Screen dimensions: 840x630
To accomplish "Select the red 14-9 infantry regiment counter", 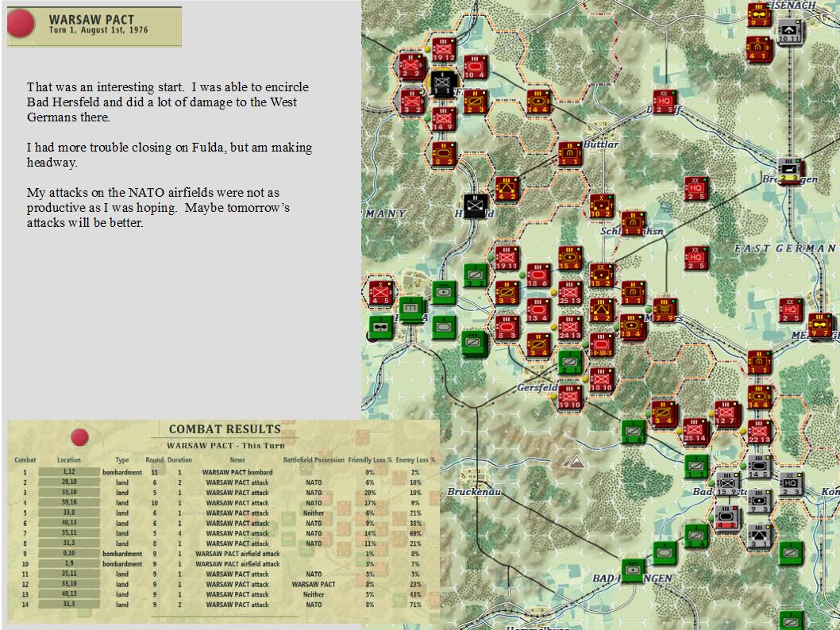I will (x=444, y=119).
